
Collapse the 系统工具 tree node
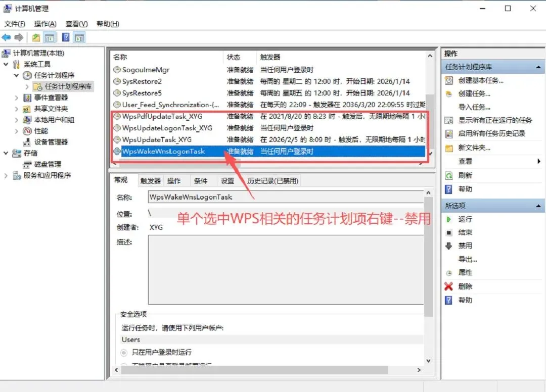6,64
